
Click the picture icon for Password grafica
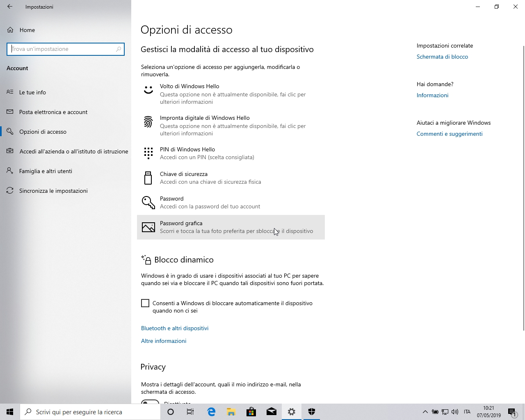[x=148, y=227]
